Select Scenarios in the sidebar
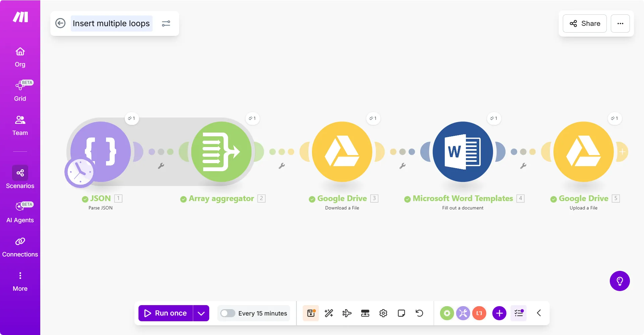Viewport: 644px width, 335px height. pos(20,177)
